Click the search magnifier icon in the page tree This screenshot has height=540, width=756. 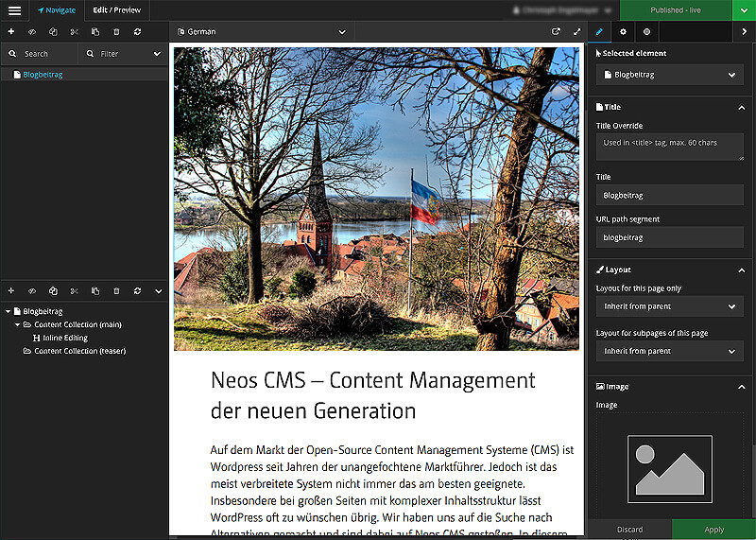12,54
